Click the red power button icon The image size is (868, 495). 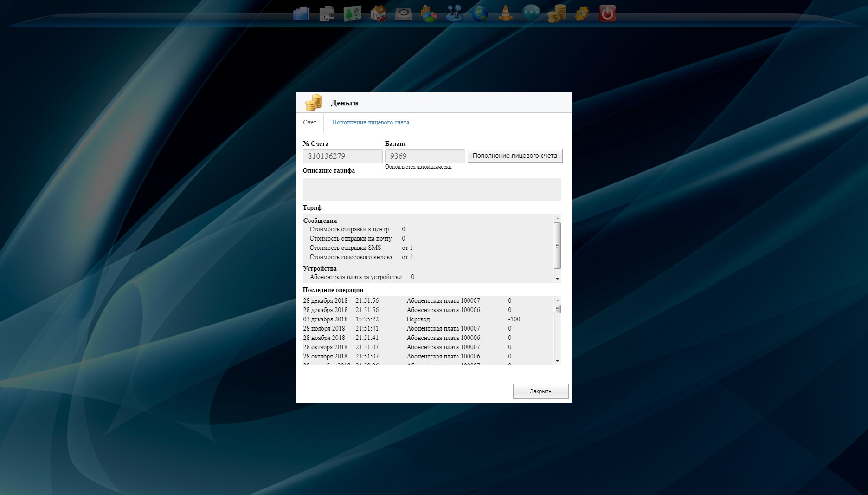pos(607,13)
